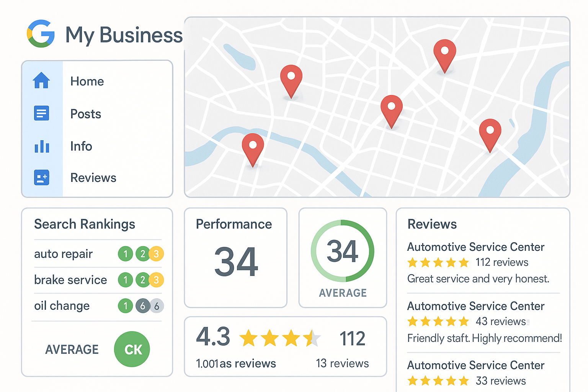Viewport: 588px width, 392px height.
Task: Click the star rating beside 4.3
Action: coord(280,338)
